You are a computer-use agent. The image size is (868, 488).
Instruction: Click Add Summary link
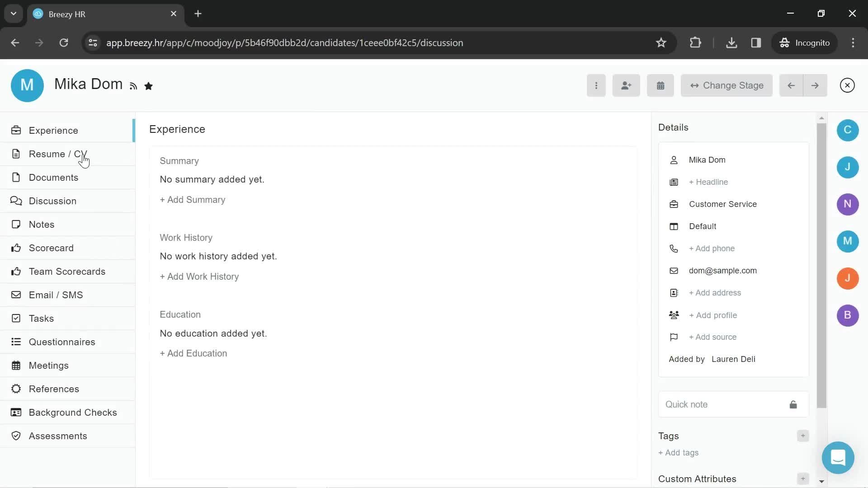(193, 200)
